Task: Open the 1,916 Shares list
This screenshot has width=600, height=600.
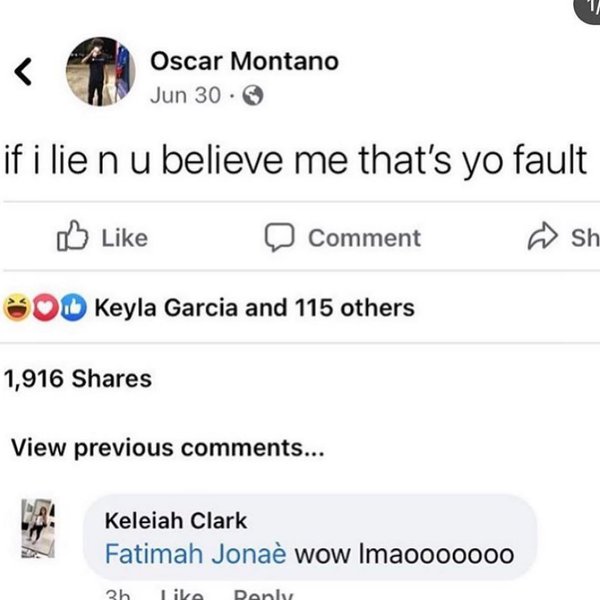Action: coord(78,379)
